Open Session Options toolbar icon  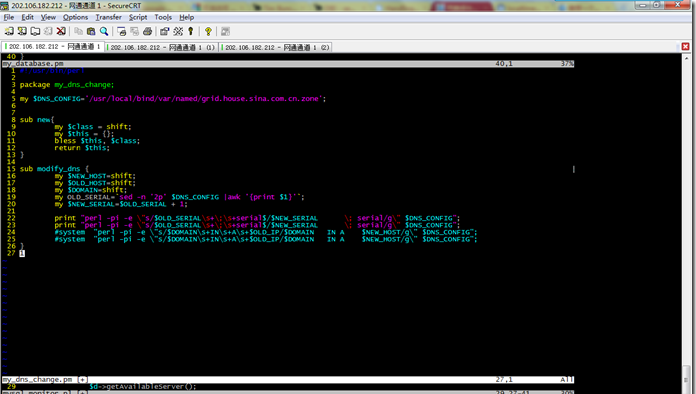(x=165, y=31)
